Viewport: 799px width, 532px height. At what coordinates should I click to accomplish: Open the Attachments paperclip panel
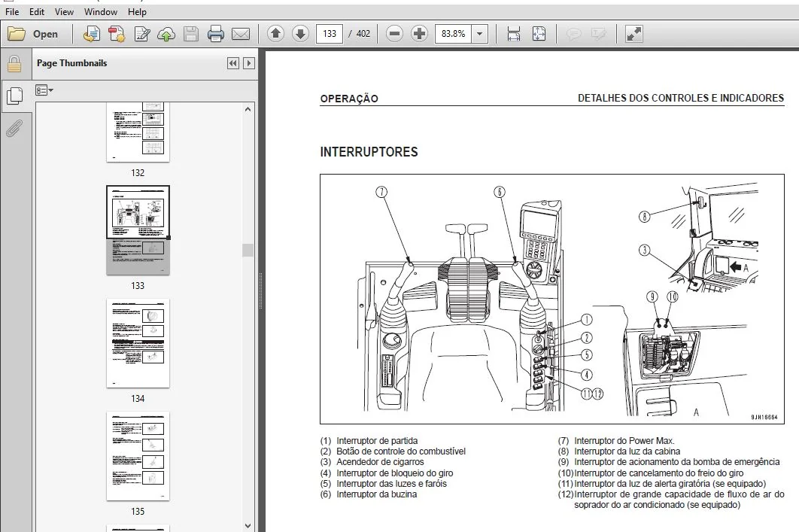coord(14,129)
